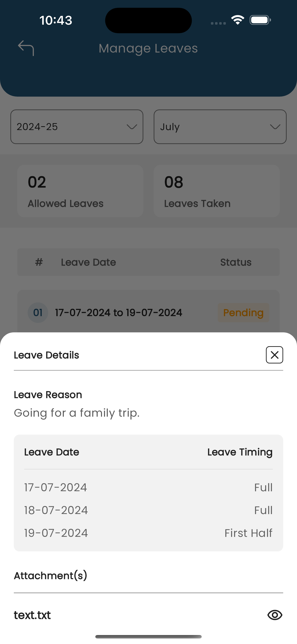This screenshot has height=644, width=297.
Task: Tap the clock showing 10:43
Action: [56, 20]
